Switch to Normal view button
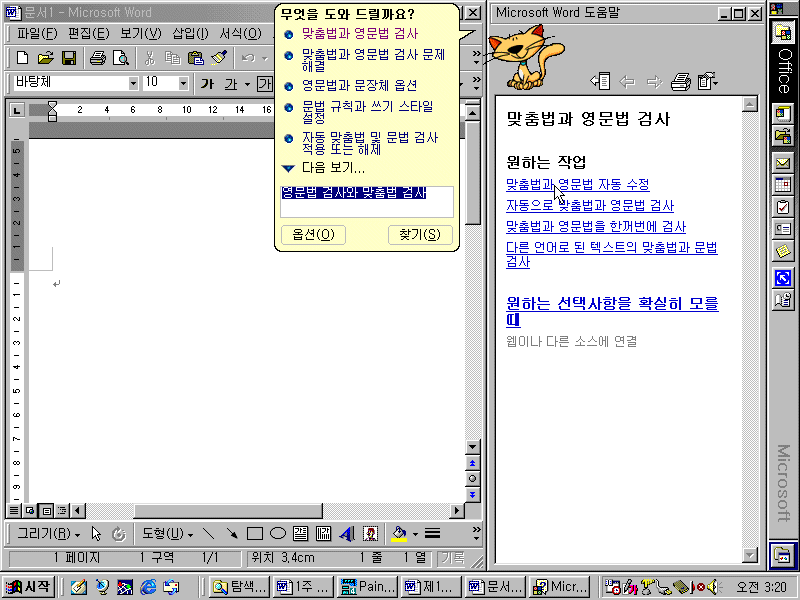This screenshot has height=600, width=800. tap(14, 510)
